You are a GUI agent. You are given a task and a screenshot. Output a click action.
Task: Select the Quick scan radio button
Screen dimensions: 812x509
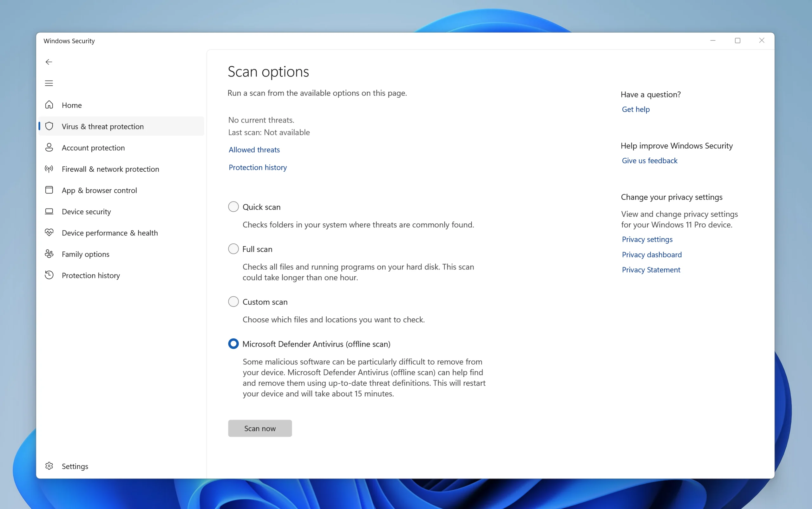pos(233,207)
